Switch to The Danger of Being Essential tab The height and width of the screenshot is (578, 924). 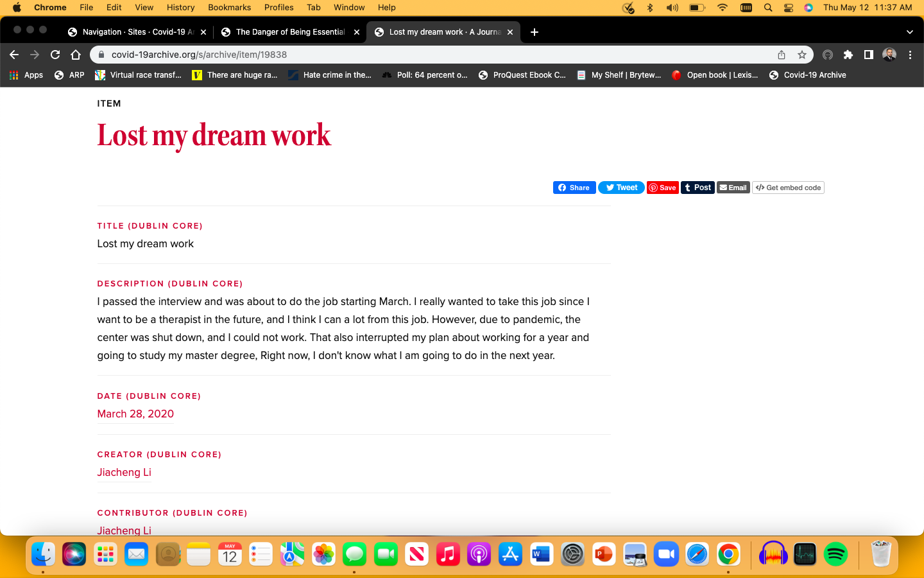coord(290,32)
